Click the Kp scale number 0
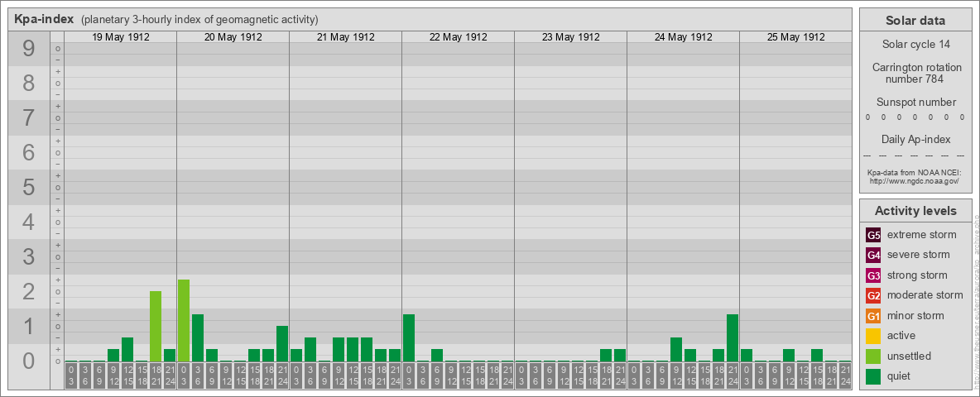The width and height of the screenshot is (980, 397). coord(29,361)
